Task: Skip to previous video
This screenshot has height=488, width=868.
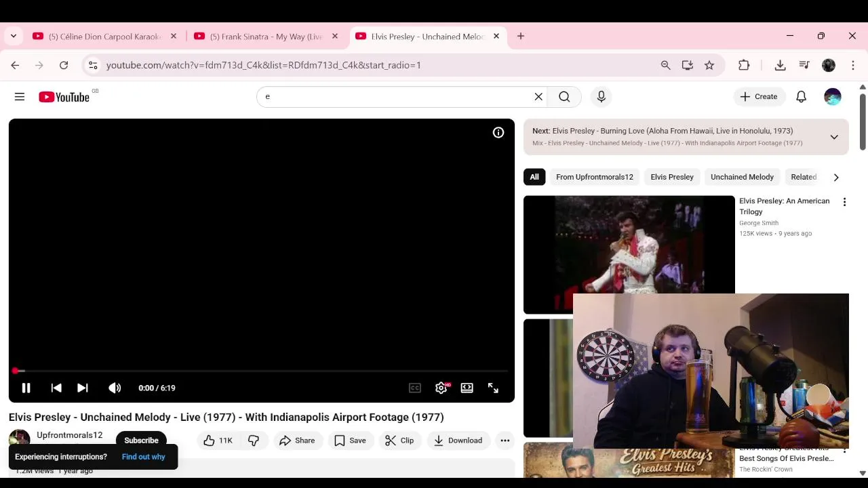Action: (x=56, y=388)
